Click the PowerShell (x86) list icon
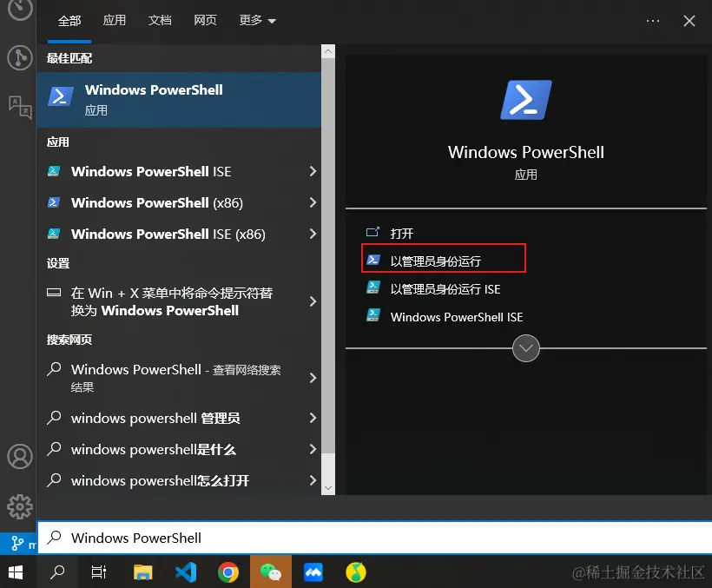The height and width of the screenshot is (588, 712). [54, 202]
